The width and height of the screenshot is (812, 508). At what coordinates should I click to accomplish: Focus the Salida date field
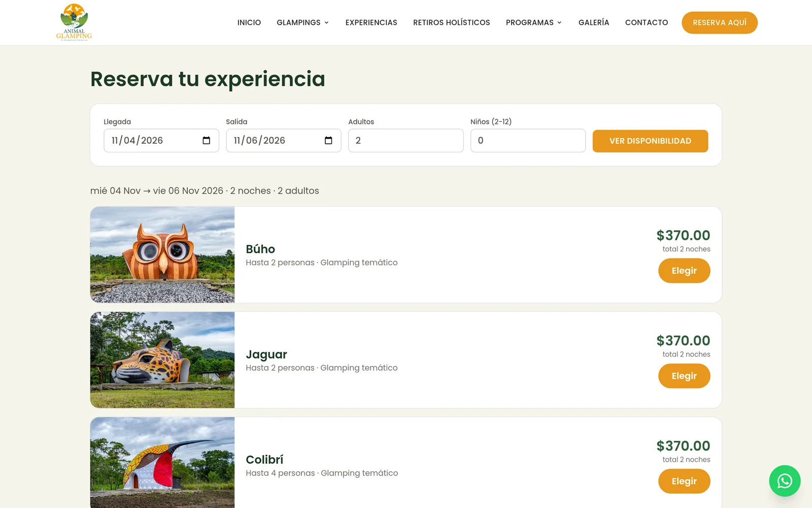click(x=284, y=141)
